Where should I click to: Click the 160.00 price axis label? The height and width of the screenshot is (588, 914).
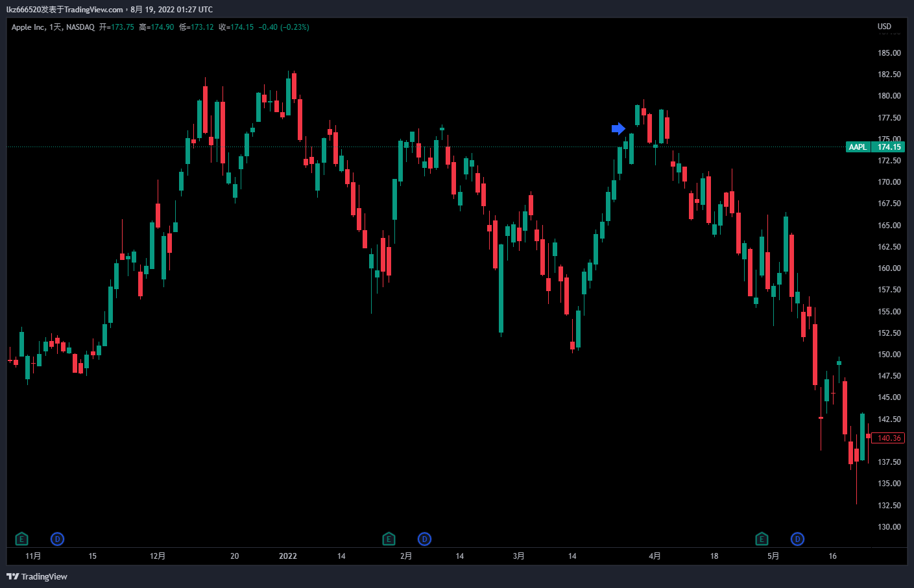pos(889,268)
